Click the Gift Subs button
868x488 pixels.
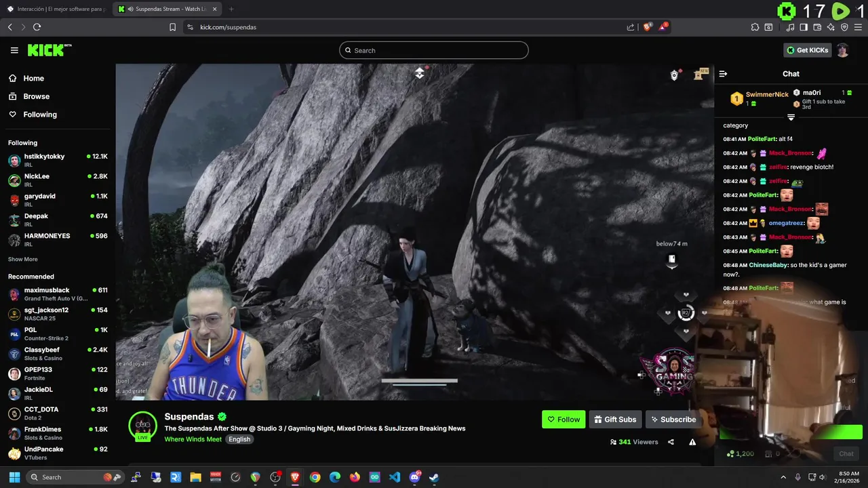[616, 420]
